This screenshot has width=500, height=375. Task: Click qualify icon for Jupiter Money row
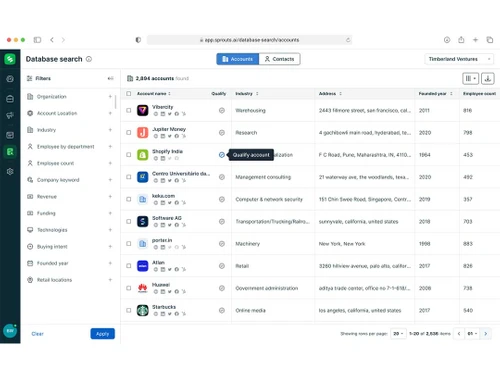click(x=222, y=133)
